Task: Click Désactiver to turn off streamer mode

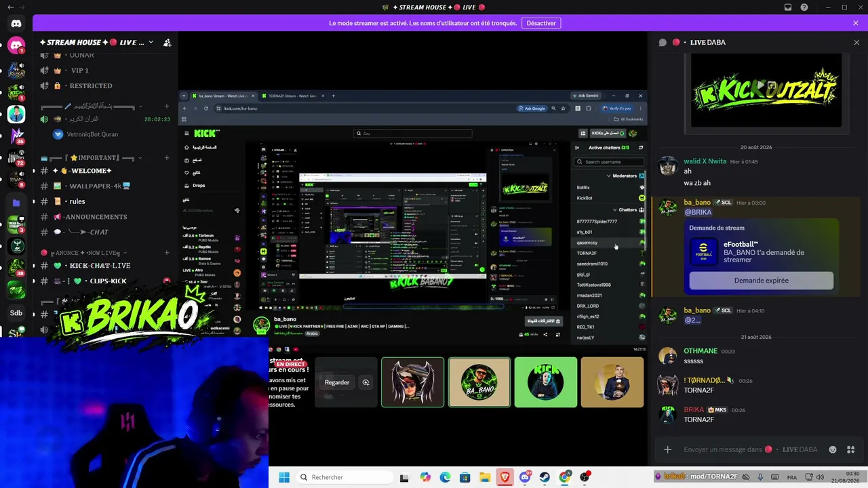Action: click(541, 23)
